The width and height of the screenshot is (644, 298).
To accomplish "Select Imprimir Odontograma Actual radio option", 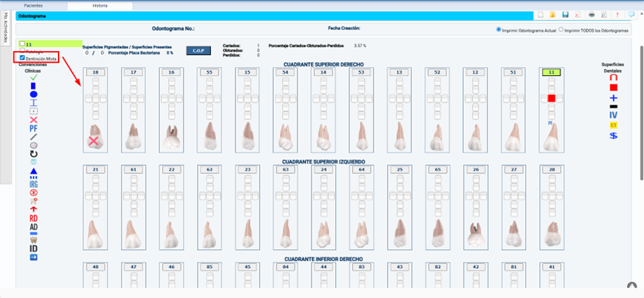I will [498, 29].
